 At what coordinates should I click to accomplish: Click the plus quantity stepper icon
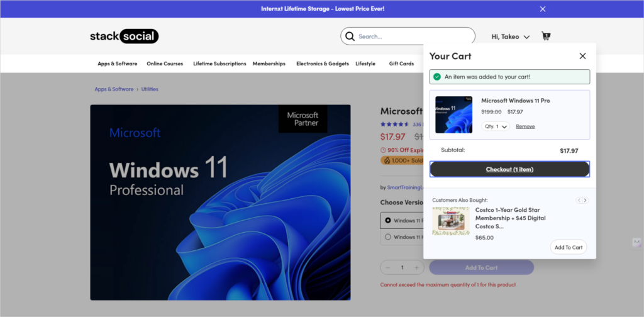(416, 268)
